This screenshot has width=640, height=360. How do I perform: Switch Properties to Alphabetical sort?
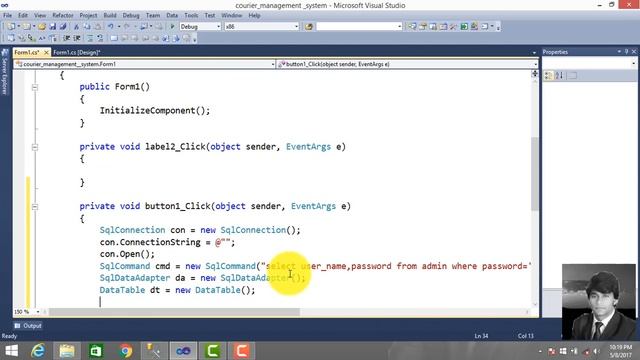(x=559, y=76)
